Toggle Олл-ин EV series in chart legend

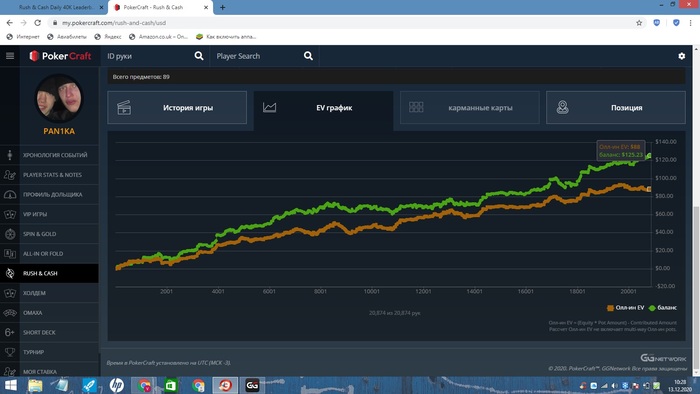tap(625, 308)
